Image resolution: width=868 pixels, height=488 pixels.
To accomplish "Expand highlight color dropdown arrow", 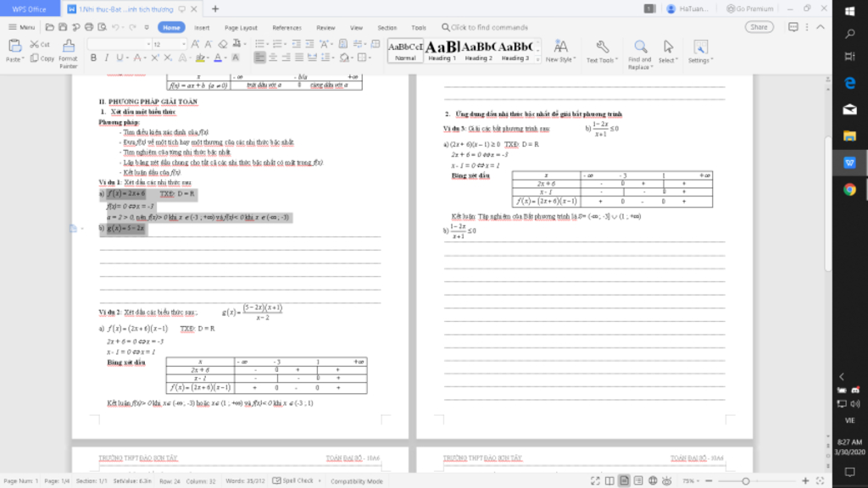I will tap(209, 58).
